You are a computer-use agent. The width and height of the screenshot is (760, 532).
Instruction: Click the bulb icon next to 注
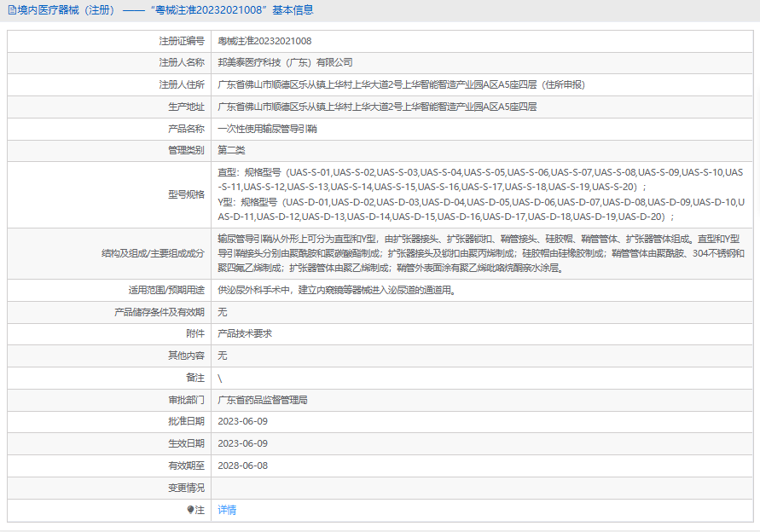190,510
